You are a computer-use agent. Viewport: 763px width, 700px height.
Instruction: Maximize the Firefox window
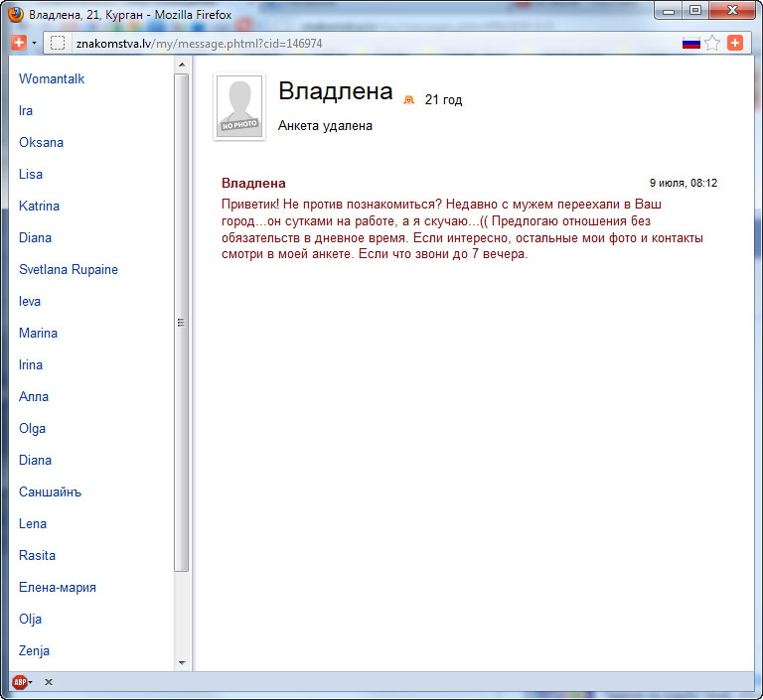point(695,11)
